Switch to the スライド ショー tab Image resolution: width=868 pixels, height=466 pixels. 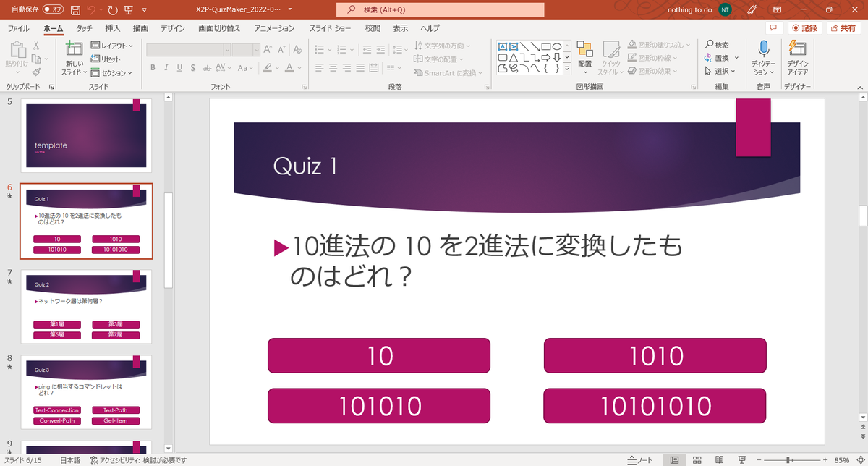(331, 28)
